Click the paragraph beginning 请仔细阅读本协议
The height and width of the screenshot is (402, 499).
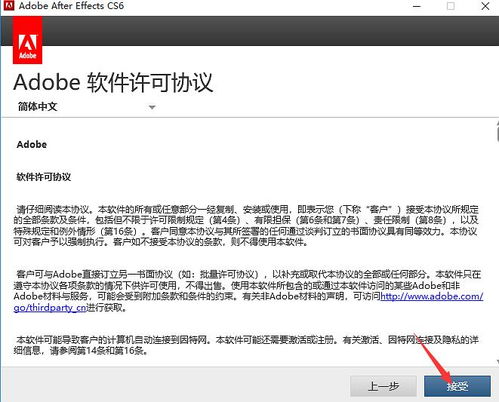coord(246,225)
